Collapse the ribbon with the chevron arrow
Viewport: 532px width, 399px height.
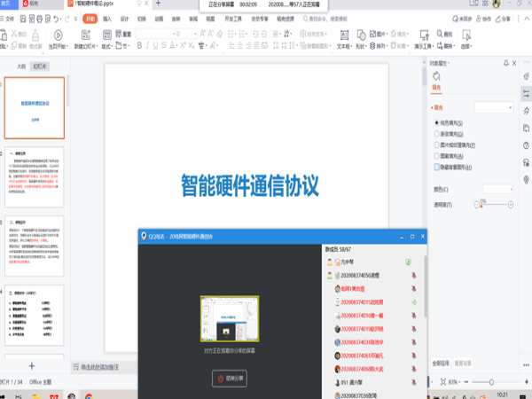pyautogui.click(x=527, y=19)
